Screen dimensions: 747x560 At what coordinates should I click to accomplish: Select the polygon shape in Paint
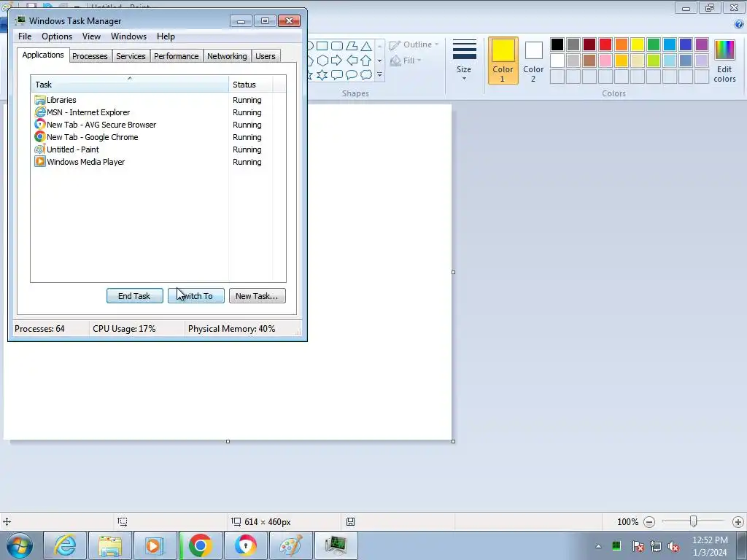coord(352,46)
